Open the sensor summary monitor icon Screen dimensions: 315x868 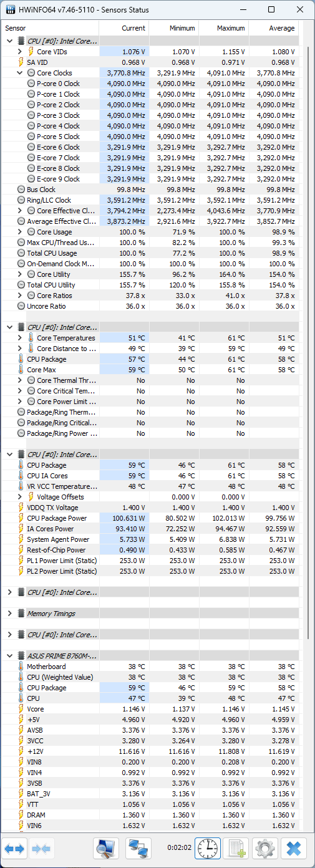(x=106, y=848)
